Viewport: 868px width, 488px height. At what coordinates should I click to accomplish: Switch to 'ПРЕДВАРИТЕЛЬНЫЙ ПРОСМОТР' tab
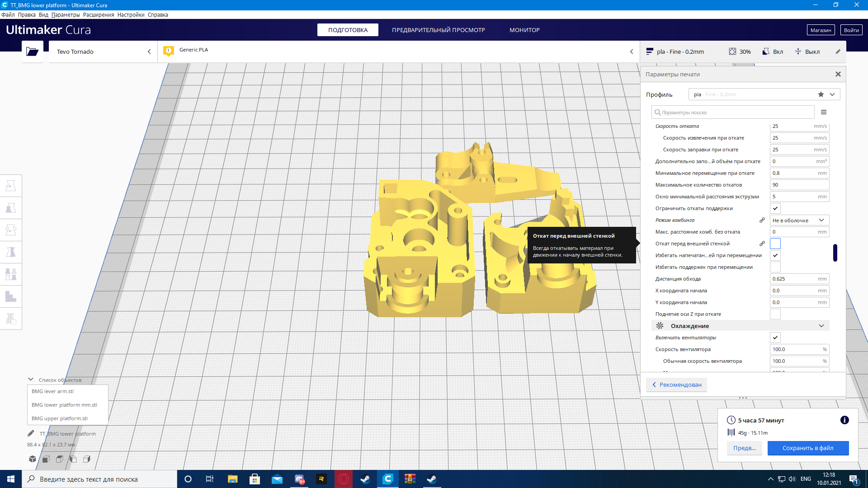[x=438, y=30]
